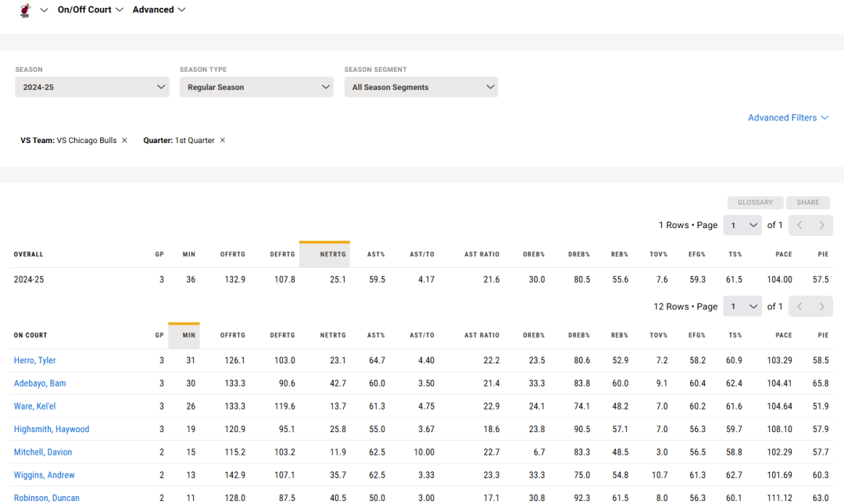Open the Advanced stats menu
The width and height of the screenshot is (844, 504).
click(159, 9)
